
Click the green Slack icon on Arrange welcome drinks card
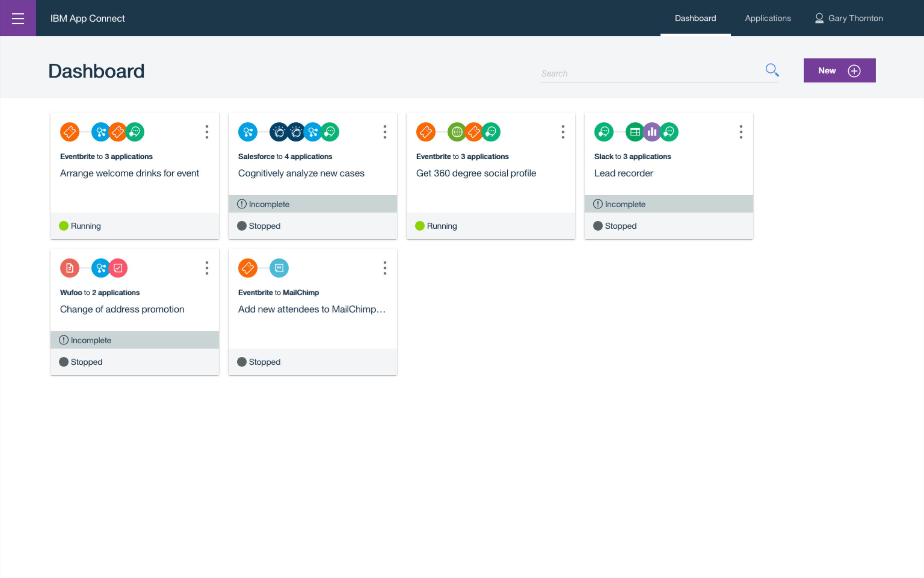point(135,132)
